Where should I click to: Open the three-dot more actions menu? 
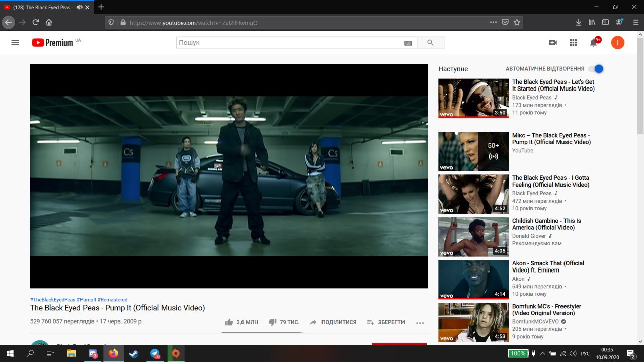pos(420,323)
